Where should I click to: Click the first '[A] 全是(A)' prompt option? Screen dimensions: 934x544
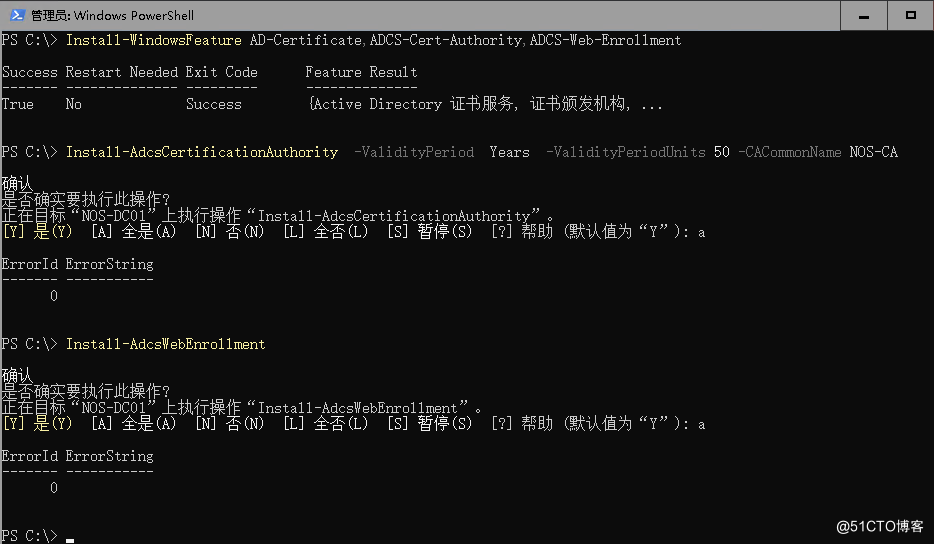(133, 232)
